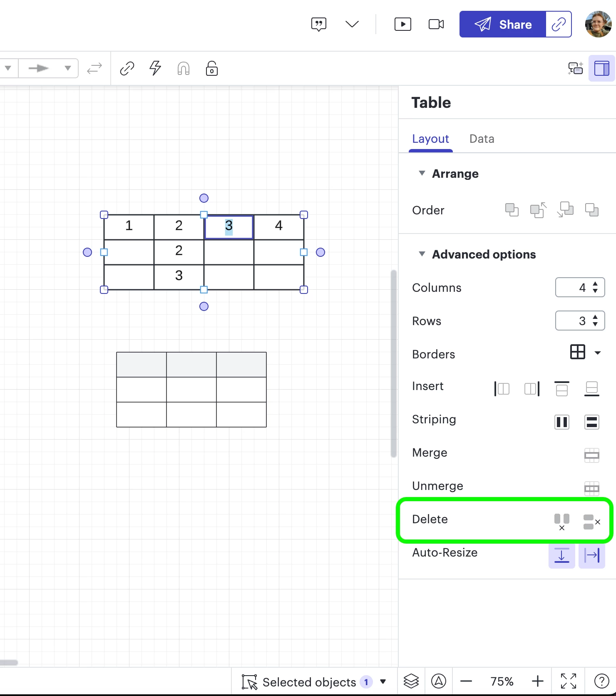The height and width of the screenshot is (696, 616).
Task: Open the Borders dropdown
Action: click(x=597, y=353)
